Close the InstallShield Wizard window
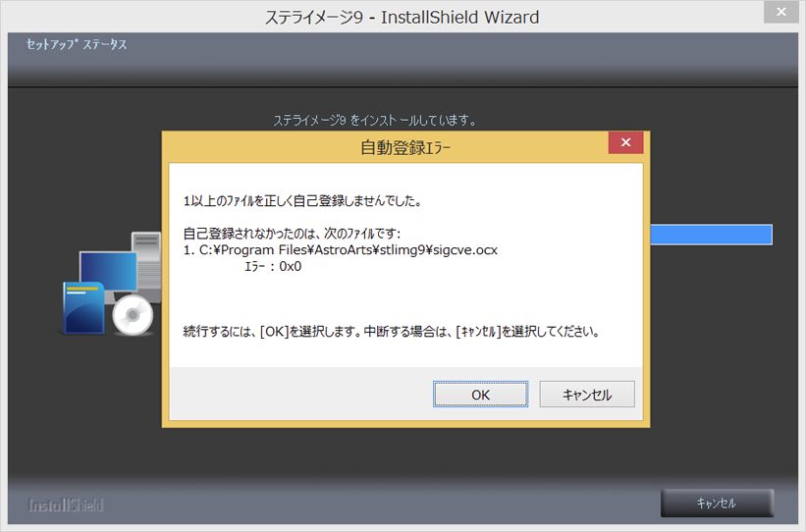 tap(780, 12)
